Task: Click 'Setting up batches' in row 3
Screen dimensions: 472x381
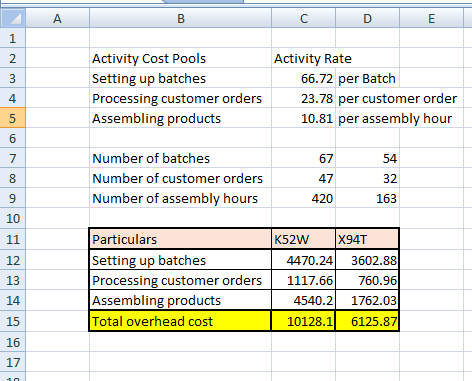Action: coord(181,78)
